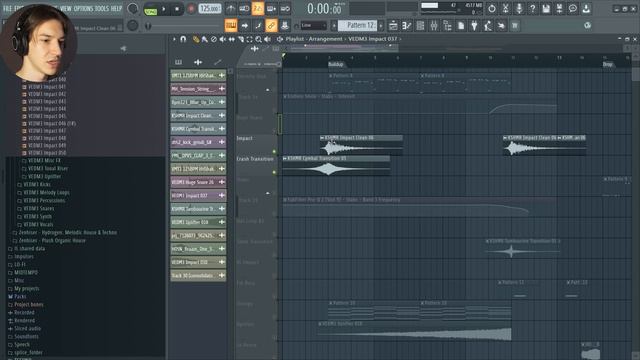Select the playlist Draw pencil tool
The height and width of the screenshot is (360, 640).
196,39
